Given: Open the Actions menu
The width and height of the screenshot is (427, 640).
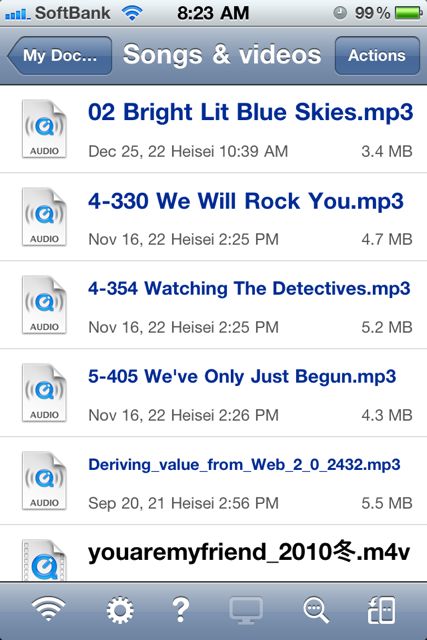Looking at the screenshot, I should click(377, 56).
